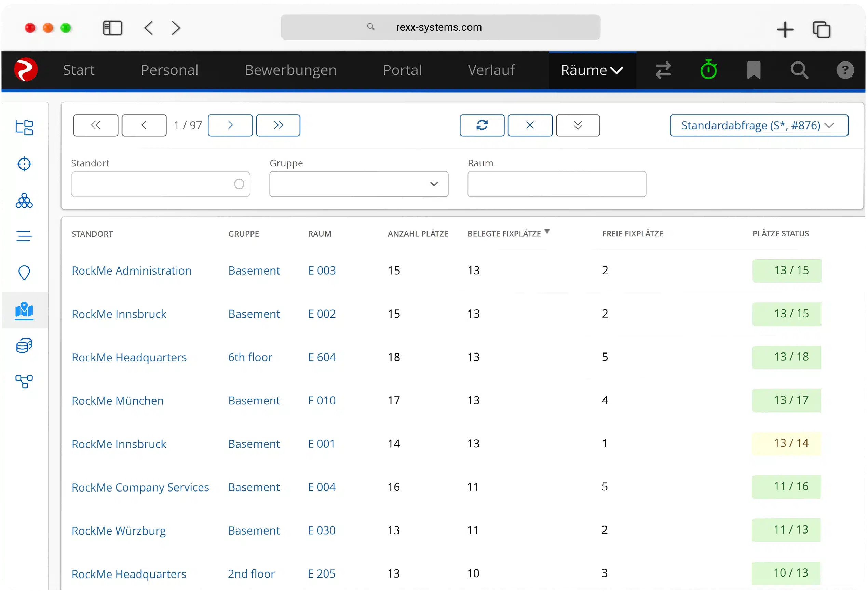Click the refresh query button
The width and height of the screenshot is (868, 595).
[x=482, y=125]
